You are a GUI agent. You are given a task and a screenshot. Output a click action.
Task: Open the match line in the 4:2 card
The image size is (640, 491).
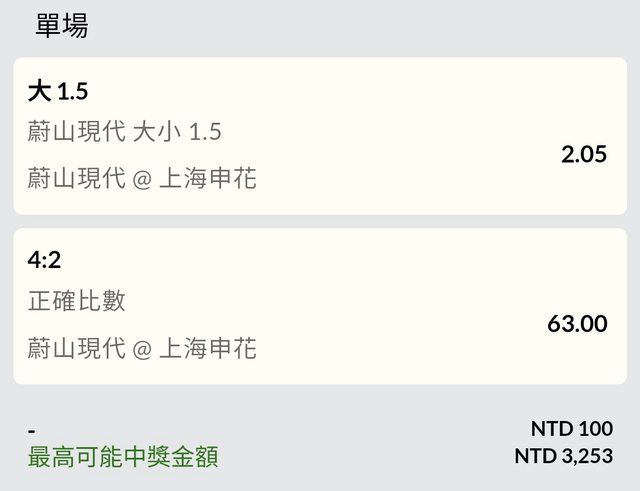click(x=142, y=348)
